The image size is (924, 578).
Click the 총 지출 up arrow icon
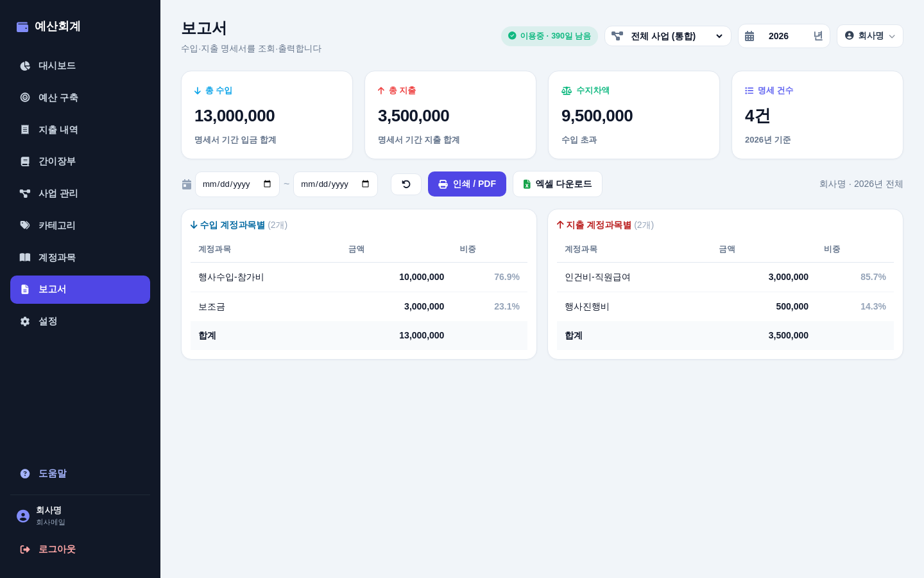tap(381, 91)
